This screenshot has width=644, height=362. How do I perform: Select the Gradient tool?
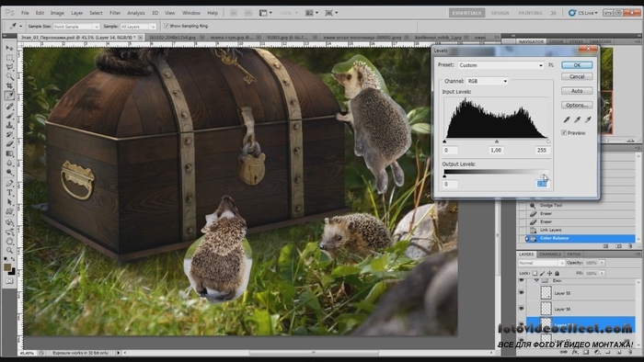click(9, 153)
